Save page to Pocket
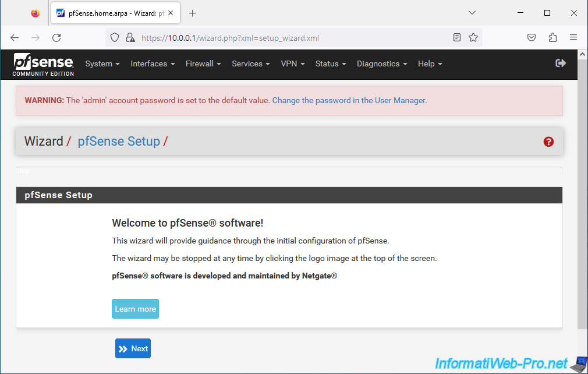Screen dimensions: 588x374 532,37
